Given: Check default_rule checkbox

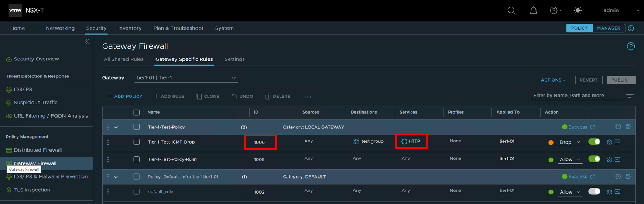Looking at the screenshot, I should 137,192.
